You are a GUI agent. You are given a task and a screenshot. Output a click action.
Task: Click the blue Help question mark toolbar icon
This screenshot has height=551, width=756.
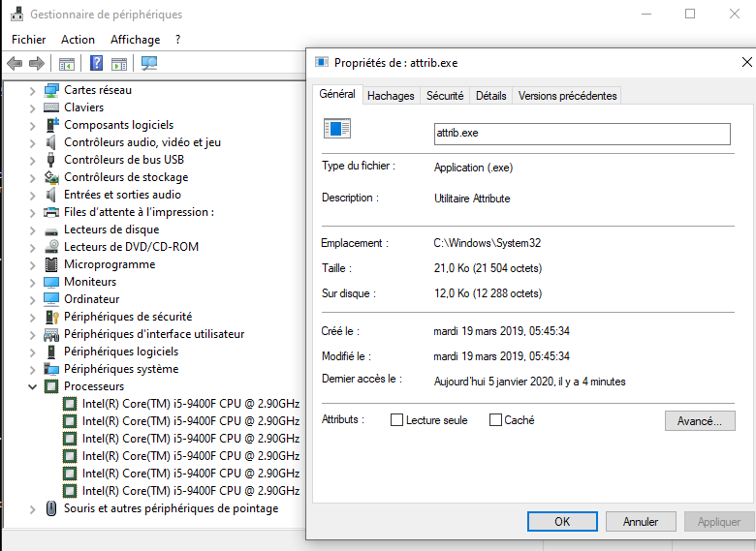pos(96,63)
